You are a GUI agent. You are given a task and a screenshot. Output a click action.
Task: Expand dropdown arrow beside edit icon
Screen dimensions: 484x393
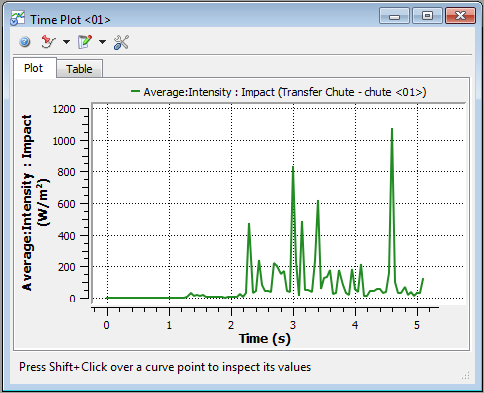click(x=103, y=42)
